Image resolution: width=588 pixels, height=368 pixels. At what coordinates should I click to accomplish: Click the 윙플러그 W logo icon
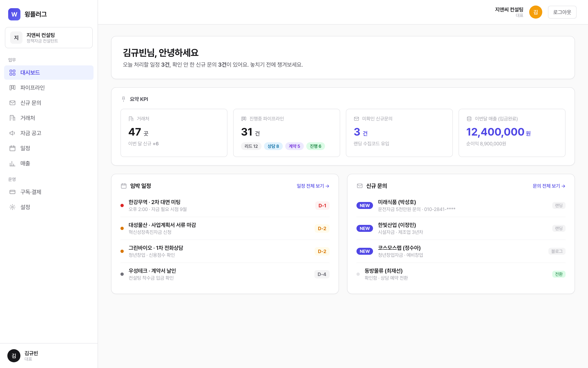14,14
